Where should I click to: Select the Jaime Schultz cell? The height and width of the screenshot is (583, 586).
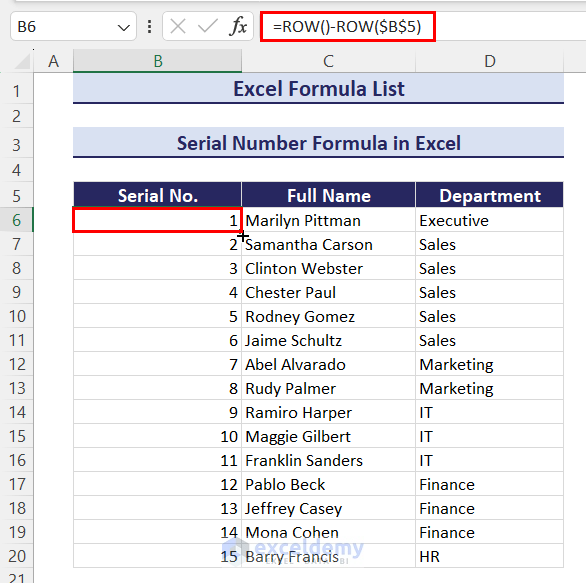(329, 340)
